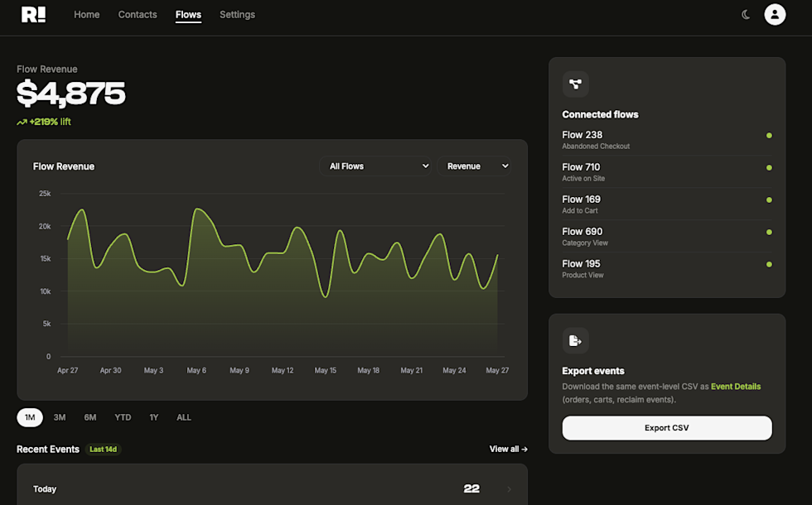812x505 pixels.
Task: Select the 1M time range
Action: pyautogui.click(x=30, y=417)
